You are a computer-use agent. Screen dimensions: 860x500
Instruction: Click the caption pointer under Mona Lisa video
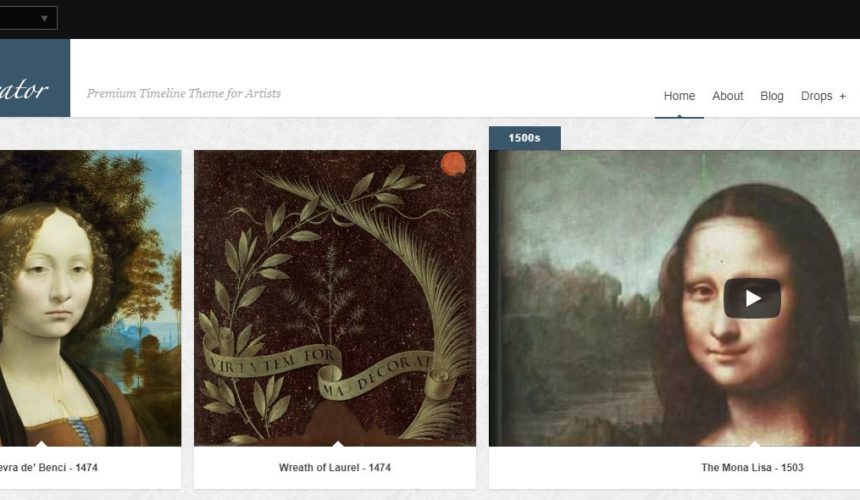pyautogui.click(x=755, y=443)
